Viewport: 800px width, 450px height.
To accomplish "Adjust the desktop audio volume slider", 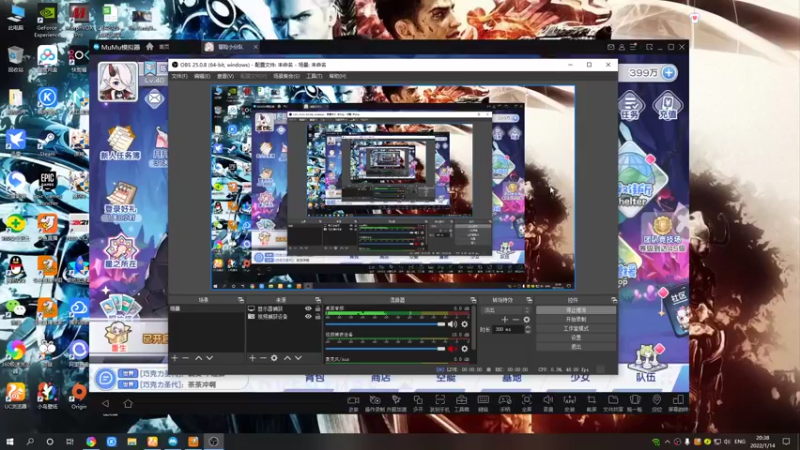I will tap(385, 324).
